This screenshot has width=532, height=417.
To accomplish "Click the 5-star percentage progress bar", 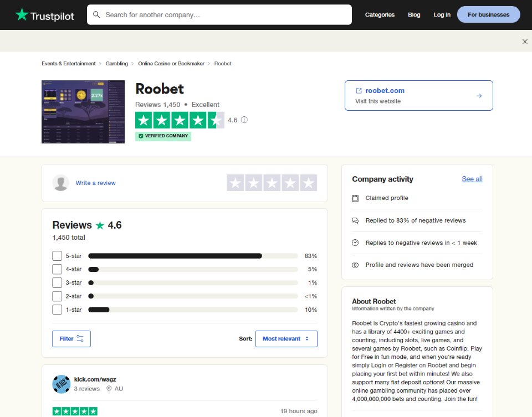I will tap(194, 255).
